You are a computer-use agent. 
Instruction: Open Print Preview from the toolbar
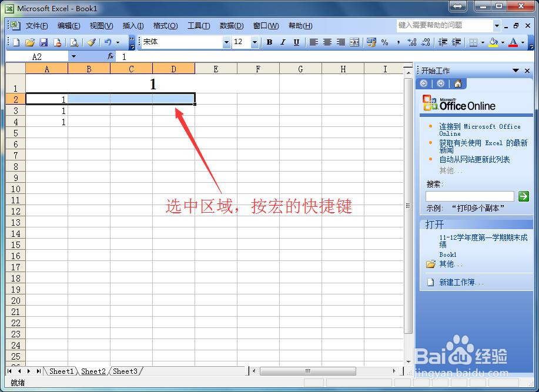click(74, 42)
